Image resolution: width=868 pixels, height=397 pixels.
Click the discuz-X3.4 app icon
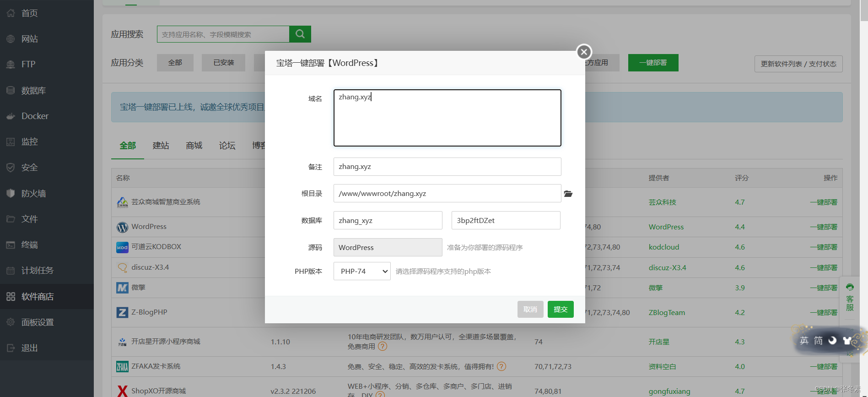click(x=122, y=267)
